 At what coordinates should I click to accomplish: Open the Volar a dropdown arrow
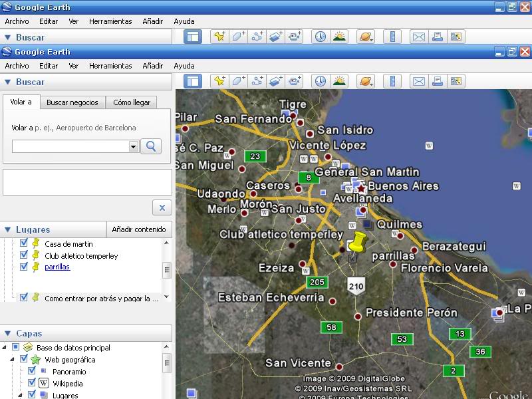click(134, 146)
